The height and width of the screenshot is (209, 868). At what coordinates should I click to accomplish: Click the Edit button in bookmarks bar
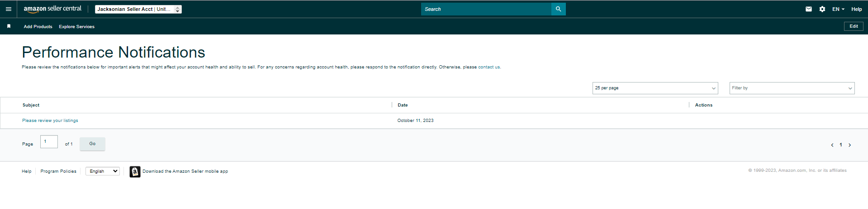click(854, 26)
